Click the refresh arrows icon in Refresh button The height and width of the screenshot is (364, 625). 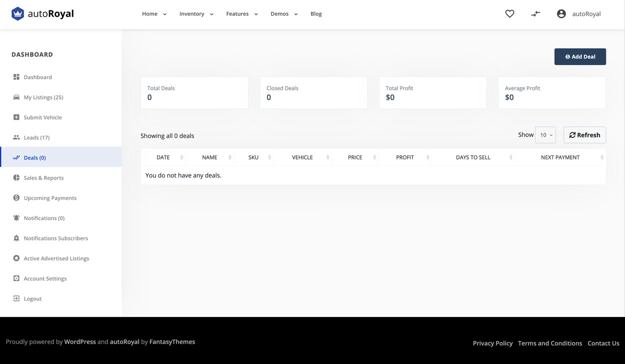click(572, 135)
